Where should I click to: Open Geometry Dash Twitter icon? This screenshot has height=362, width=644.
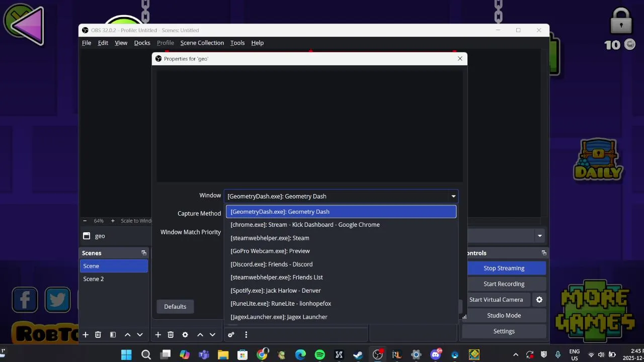(x=57, y=300)
